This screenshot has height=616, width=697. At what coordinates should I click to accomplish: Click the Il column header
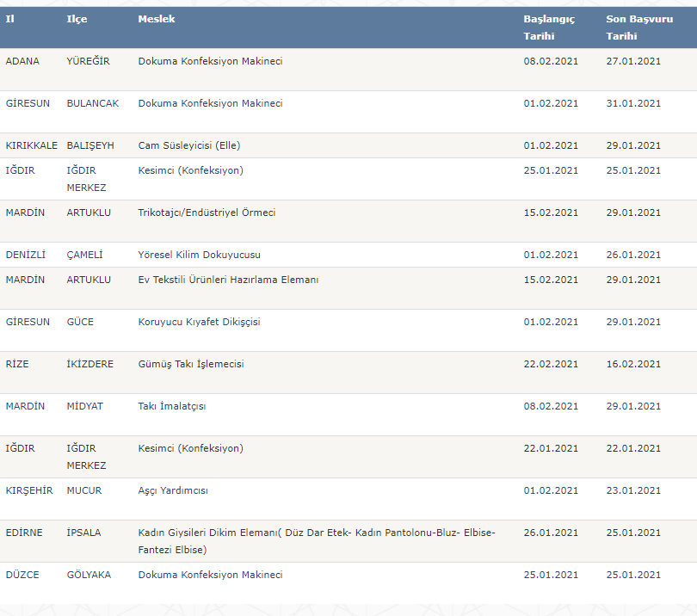9,19
